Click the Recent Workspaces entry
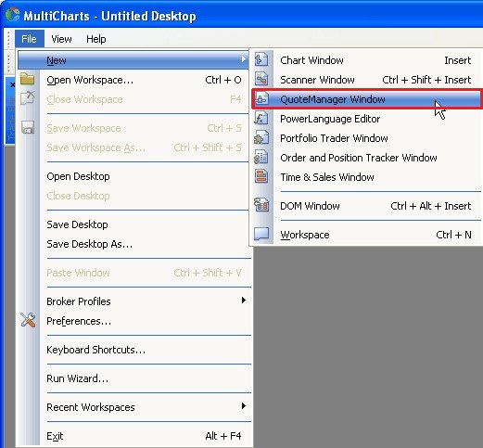The height and width of the screenshot is (448, 483). click(133, 407)
